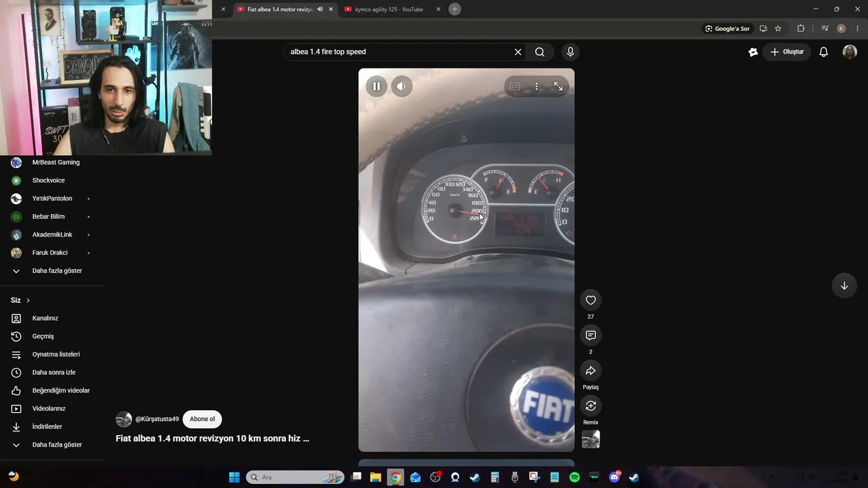Viewport: 868px width, 488px height.
Task: Toggle closed captions on the short
Action: pyautogui.click(x=515, y=87)
